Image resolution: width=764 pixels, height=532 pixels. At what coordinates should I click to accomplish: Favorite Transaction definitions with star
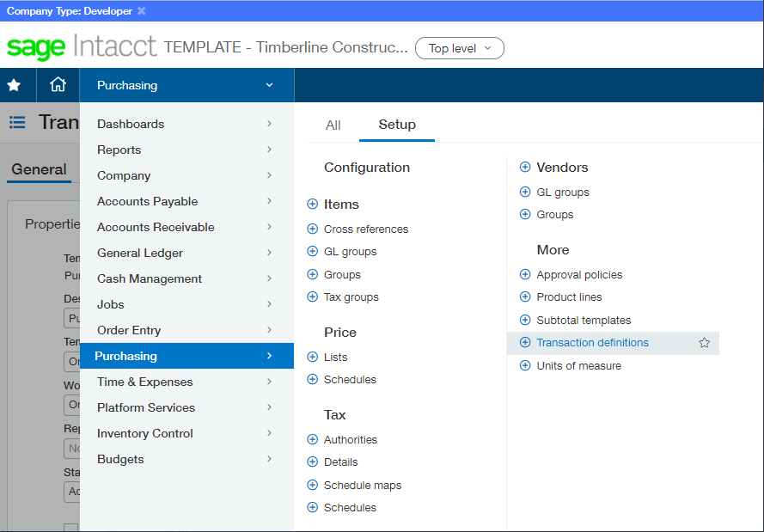[x=704, y=342]
